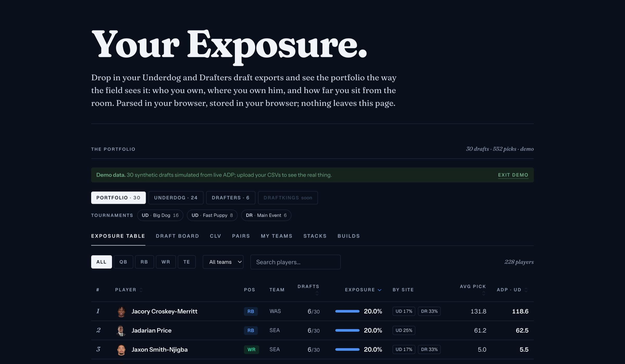This screenshot has width=625, height=364.
Task: Toggle UD Big Dog tournament chip
Action: click(160, 215)
